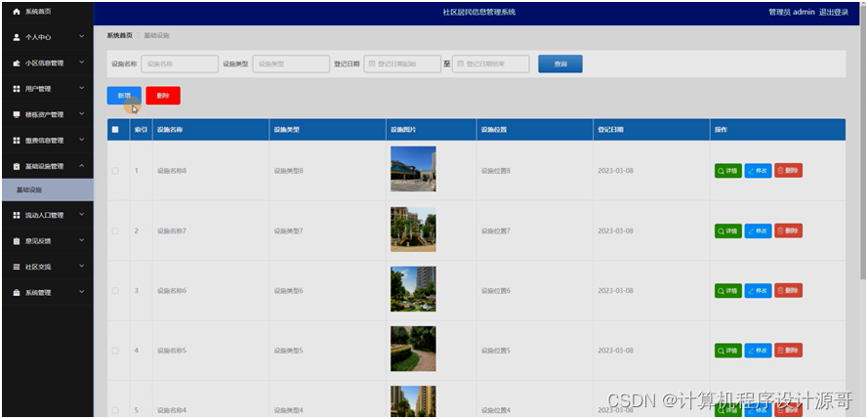Expand 小区信息管理 with its chevron

tap(81, 63)
